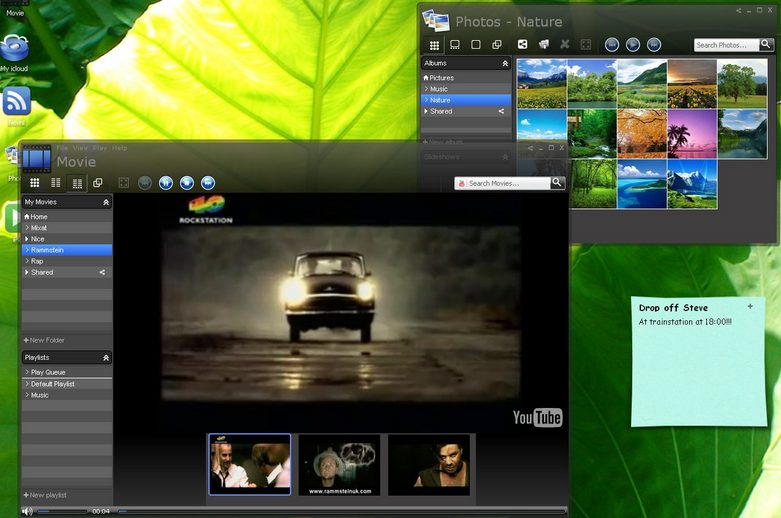This screenshot has height=518, width=781.
Task: Click share icon next to Shared folder in Movie
Action: [102, 272]
